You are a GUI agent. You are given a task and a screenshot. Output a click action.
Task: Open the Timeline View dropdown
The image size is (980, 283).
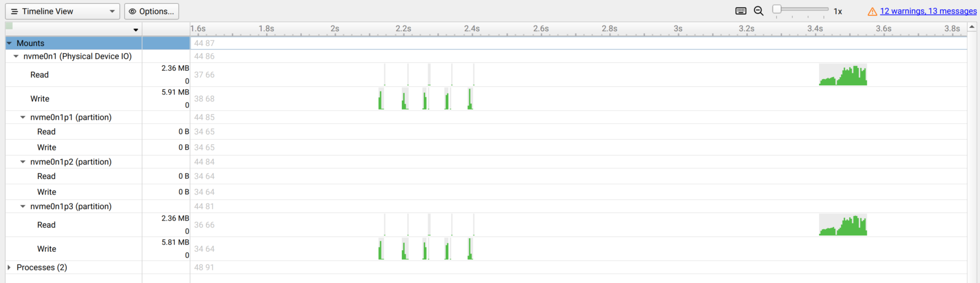(x=62, y=11)
